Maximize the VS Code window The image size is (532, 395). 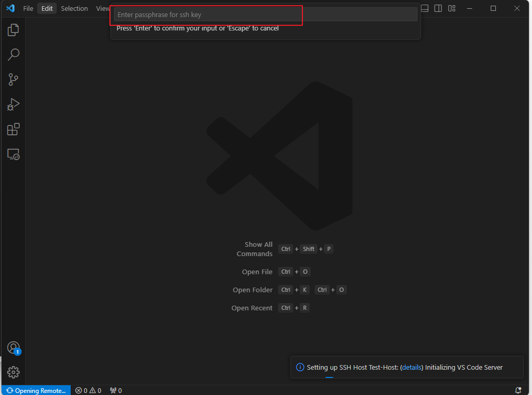(x=493, y=8)
